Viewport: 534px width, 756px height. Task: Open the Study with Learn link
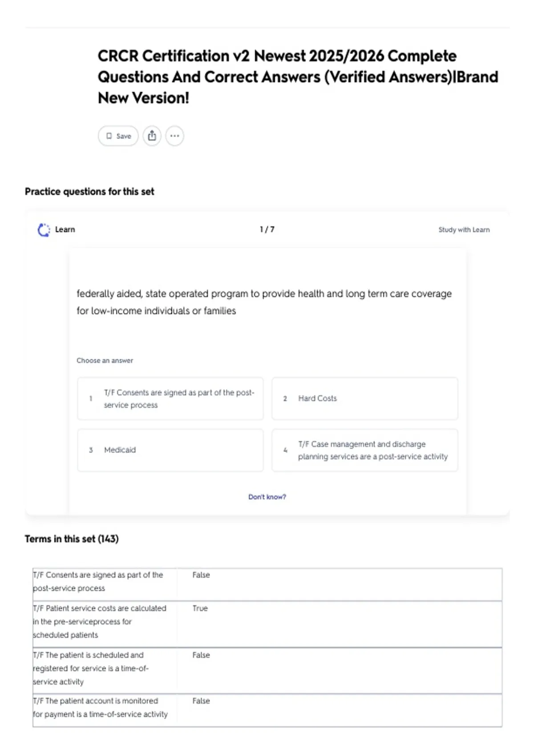point(464,230)
